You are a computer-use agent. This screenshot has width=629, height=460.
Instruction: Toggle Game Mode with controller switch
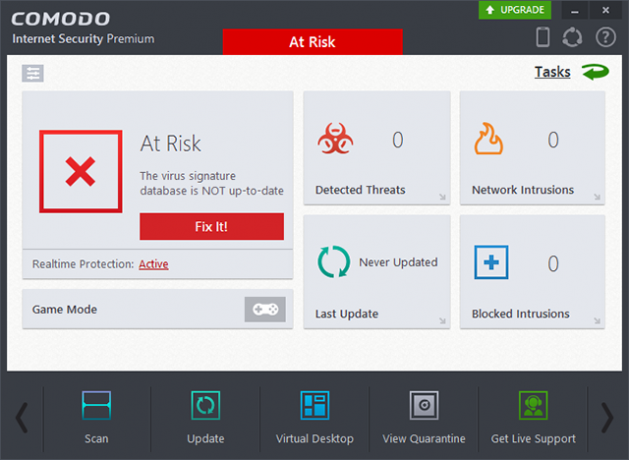coord(265,309)
